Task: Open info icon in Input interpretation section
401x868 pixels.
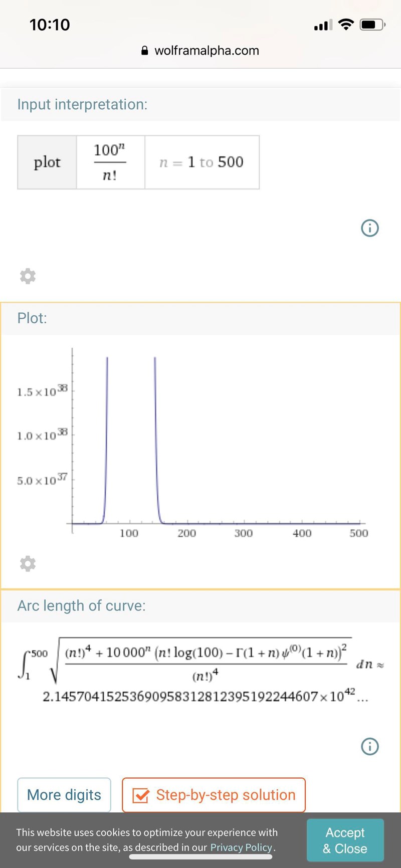Action: pyautogui.click(x=370, y=228)
